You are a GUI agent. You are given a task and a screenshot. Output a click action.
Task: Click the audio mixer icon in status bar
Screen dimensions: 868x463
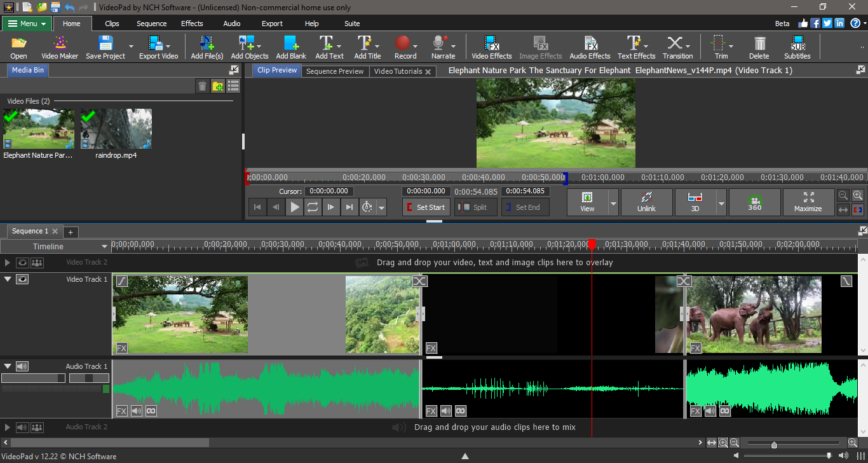point(860,456)
